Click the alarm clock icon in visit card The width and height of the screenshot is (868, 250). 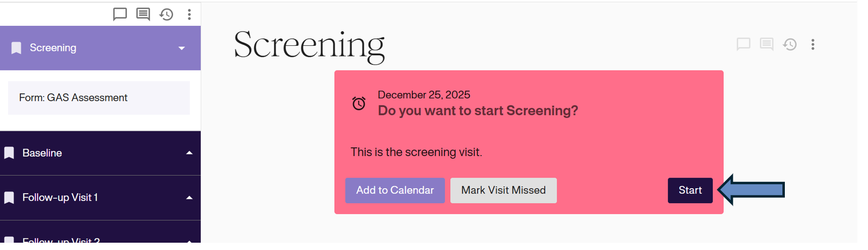tap(359, 103)
